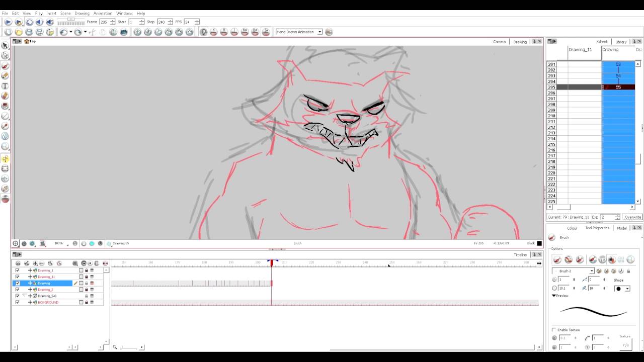The image size is (644, 362).
Task: Enable the Enable Texture checkbox
Action: (554, 330)
